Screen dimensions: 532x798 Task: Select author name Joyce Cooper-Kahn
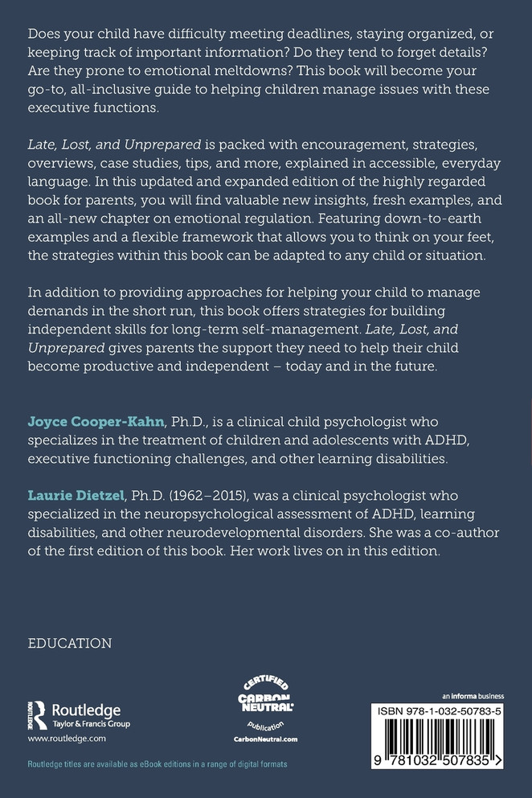coord(96,422)
